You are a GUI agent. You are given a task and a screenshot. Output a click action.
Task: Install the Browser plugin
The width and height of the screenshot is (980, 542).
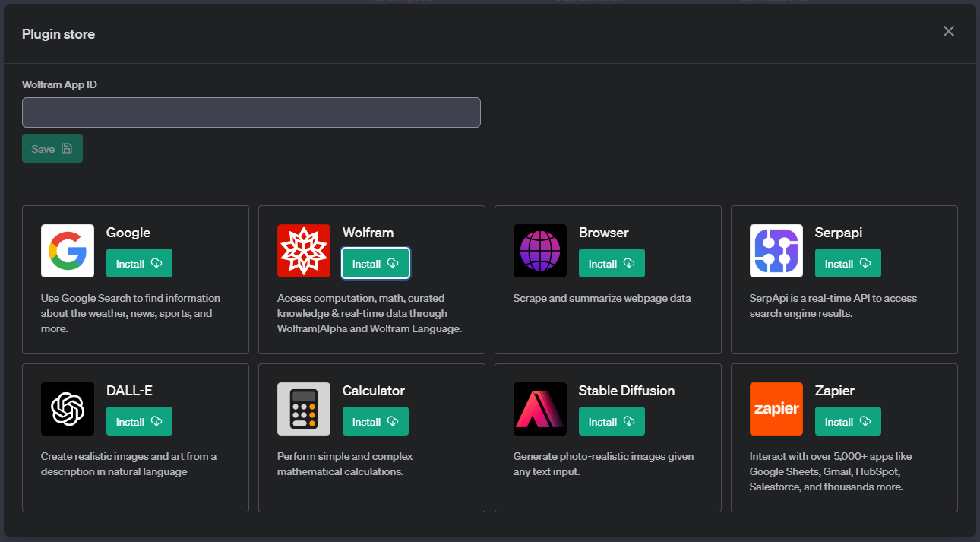(612, 264)
